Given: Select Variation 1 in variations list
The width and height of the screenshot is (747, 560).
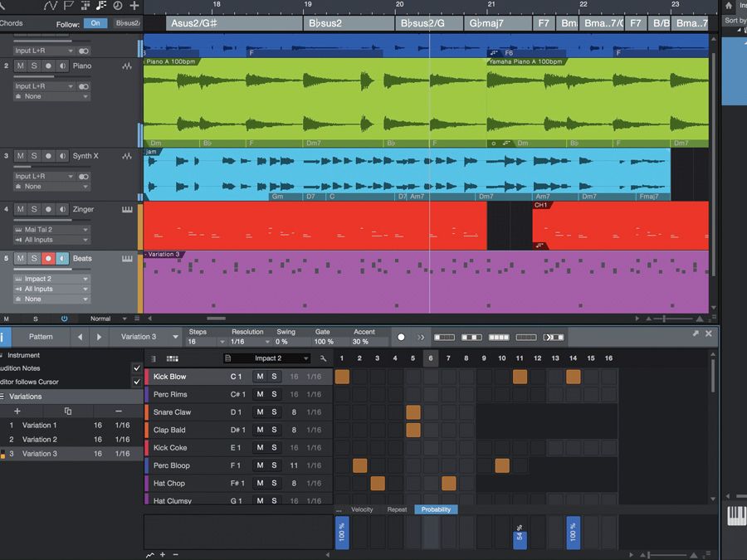Looking at the screenshot, I should pyautogui.click(x=71, y=426).
